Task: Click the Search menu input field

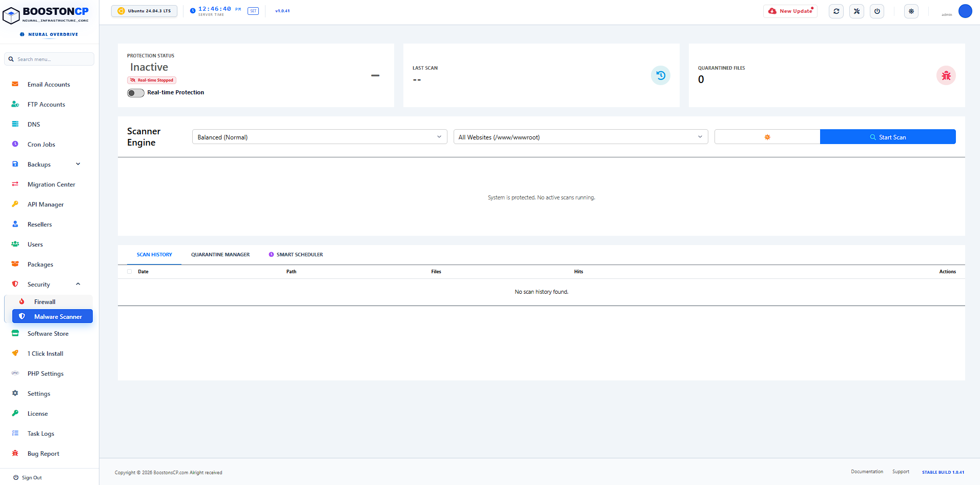Action: (x=49, y=59)
